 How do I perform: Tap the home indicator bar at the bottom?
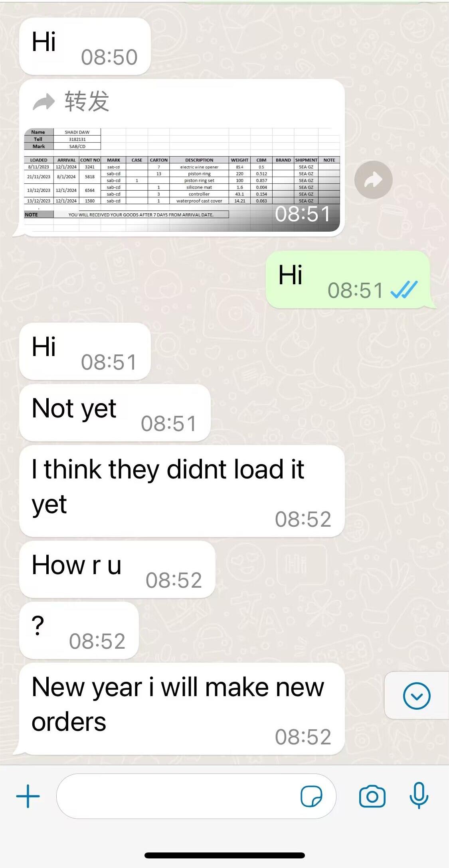point(225,855)
